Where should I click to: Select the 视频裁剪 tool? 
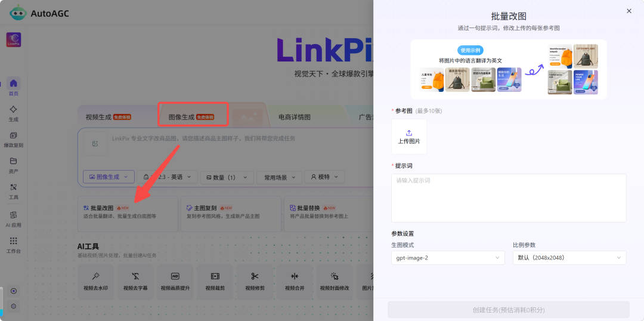pos(215,282)
